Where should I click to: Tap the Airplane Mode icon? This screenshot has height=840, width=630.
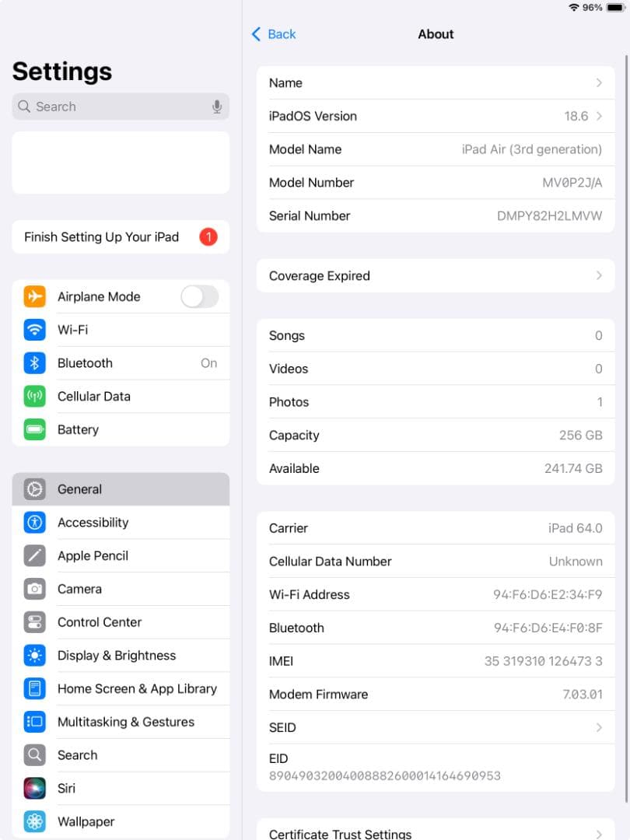pyautogui.click(x=35, y=296)
